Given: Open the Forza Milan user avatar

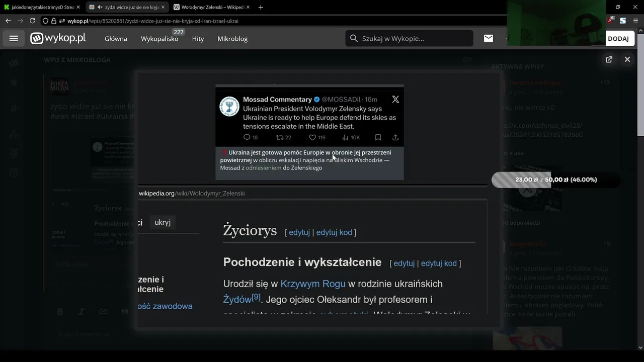Looking at the screenshot, I should coord(59,86).
